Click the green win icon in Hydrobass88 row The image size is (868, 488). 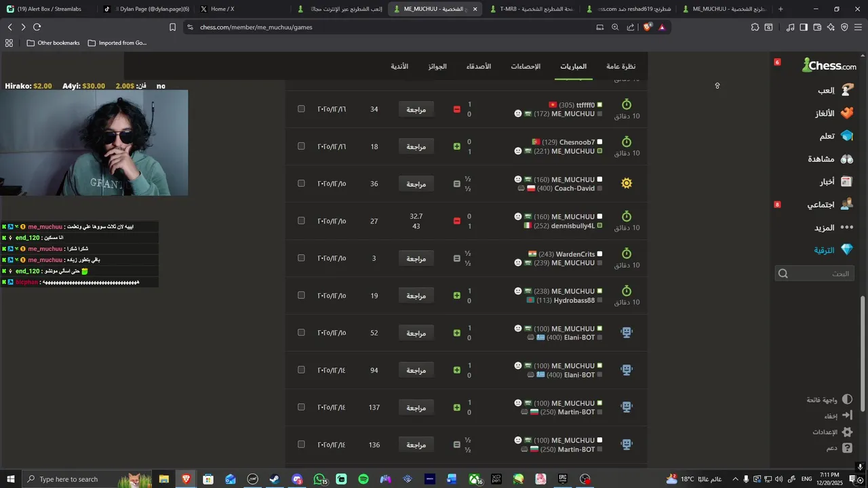(x=456, y=296)
